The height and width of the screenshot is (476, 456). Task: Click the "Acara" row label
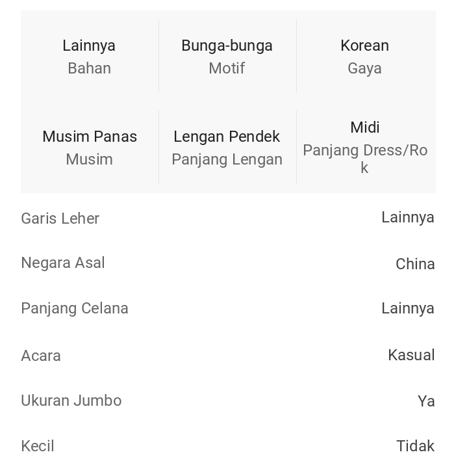[41, 356]
